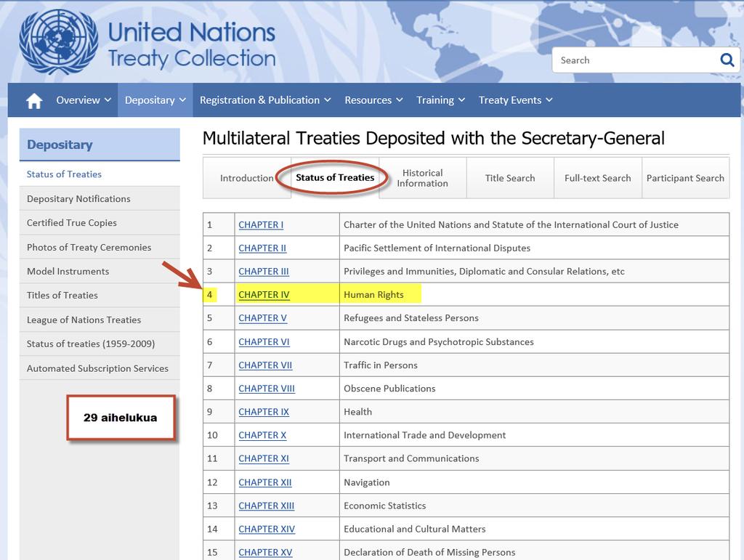The height and width of the screenshot is (560, 744).
Task: Click the Depositary sidebar heading
Action: [100, 145]
